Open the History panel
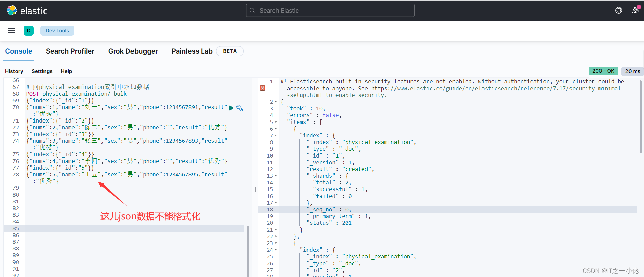The image size is (644, 277). (14, 71)
